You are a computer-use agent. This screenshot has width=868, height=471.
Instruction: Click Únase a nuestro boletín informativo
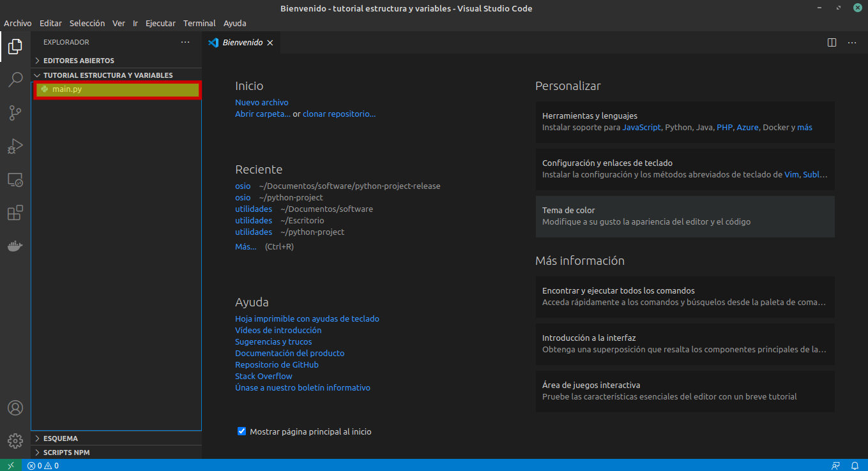coord(303,387)
